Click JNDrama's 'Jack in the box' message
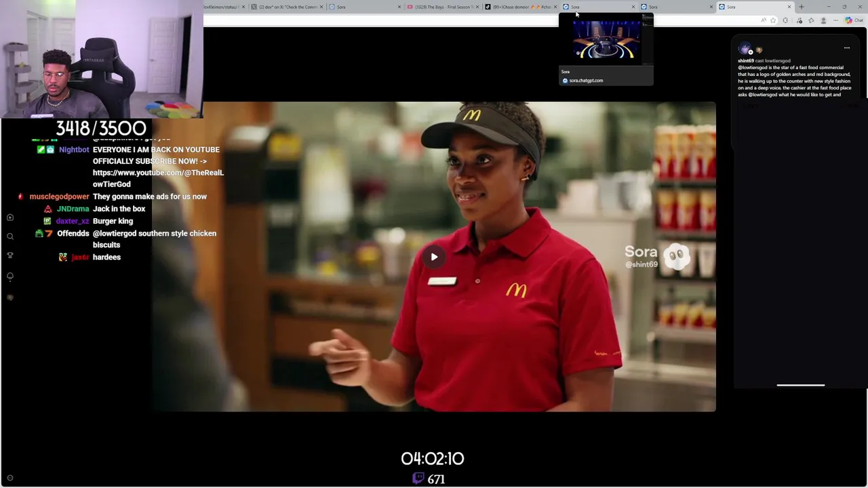Viewport: 868px width, 488px height. click(119, 209)
